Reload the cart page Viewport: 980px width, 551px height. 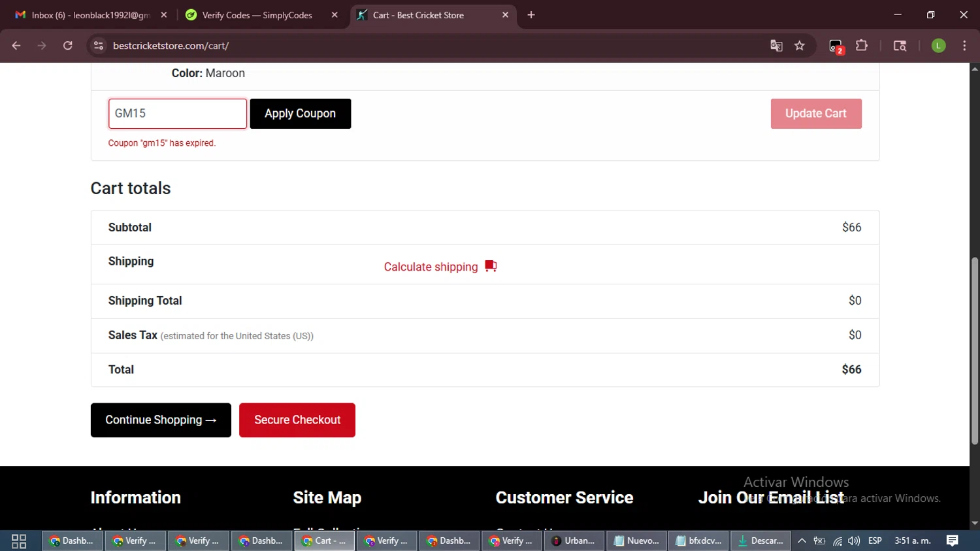coord(67,46)
